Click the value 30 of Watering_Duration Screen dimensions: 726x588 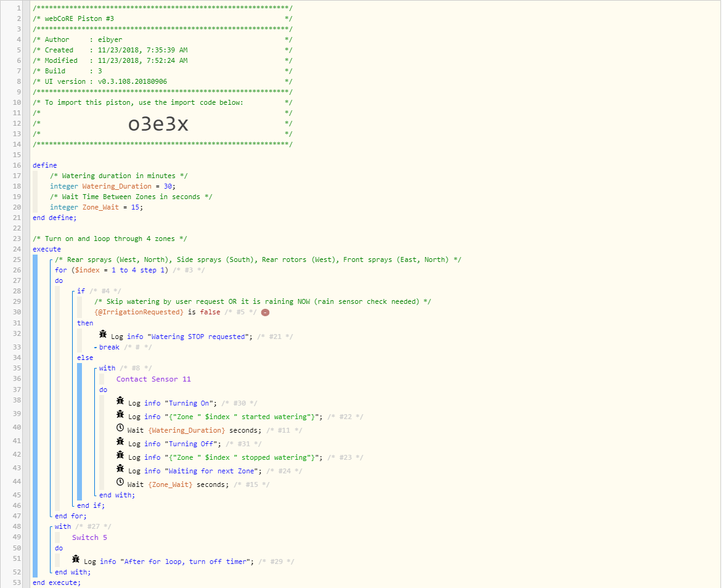pyautogui.click(x=168, y=186)
